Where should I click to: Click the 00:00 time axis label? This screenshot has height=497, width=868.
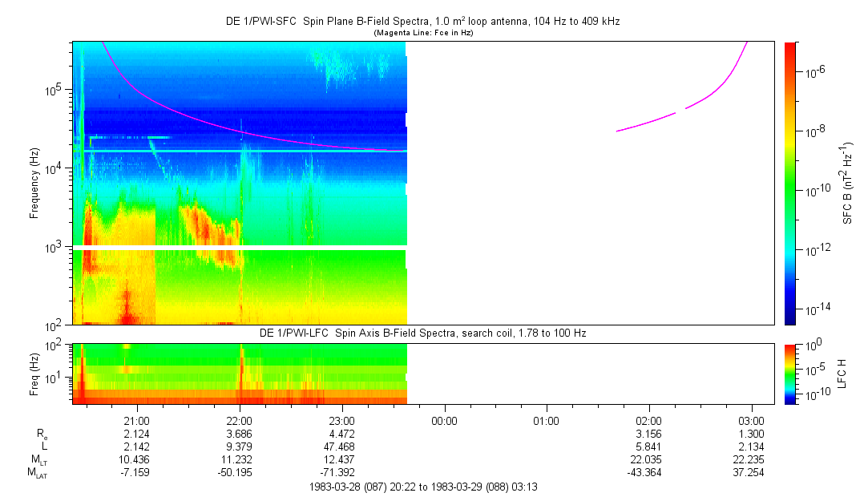pos(444,420)
